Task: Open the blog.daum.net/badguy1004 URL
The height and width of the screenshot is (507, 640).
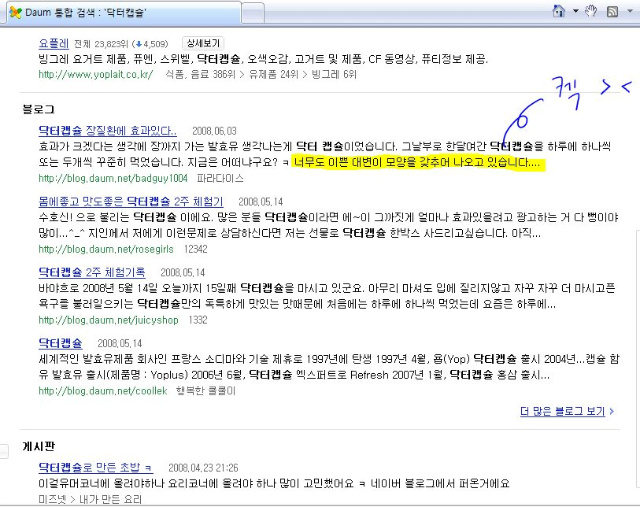Action: 113,178
